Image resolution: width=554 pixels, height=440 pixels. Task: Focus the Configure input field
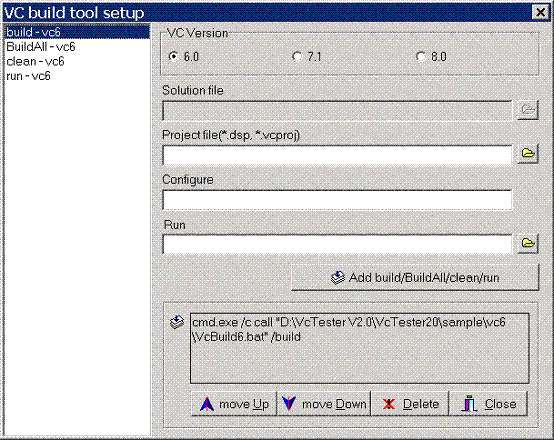coord(337,200)
